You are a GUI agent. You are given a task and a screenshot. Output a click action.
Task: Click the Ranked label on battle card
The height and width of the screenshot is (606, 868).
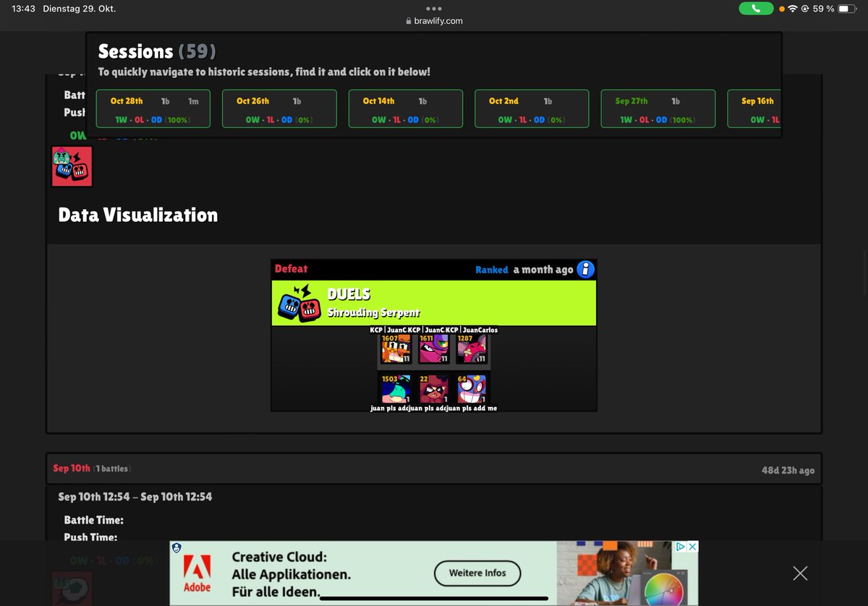[492, 270]
